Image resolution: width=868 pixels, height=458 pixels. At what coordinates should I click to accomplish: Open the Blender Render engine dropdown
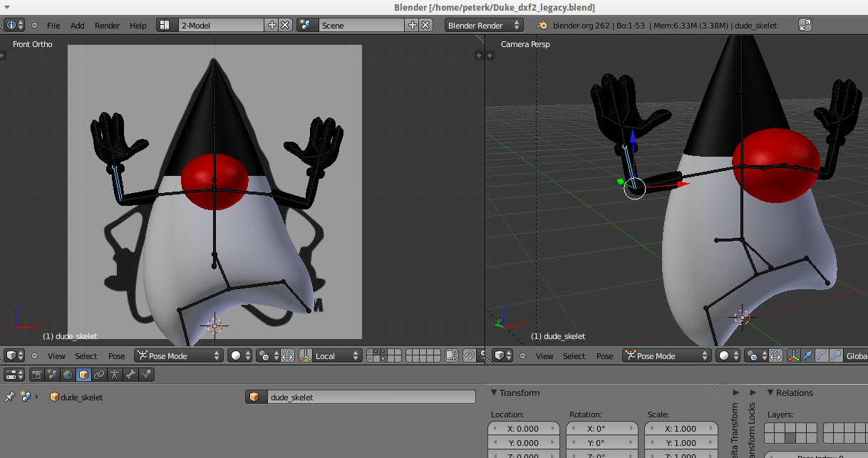[484, 25]
